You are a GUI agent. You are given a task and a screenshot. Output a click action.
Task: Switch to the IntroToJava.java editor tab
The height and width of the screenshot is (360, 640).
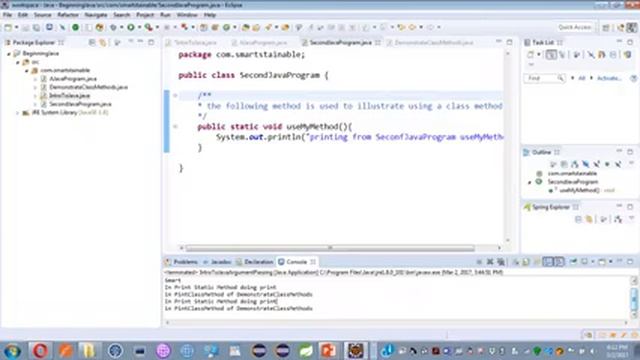(x=192, y=42)
